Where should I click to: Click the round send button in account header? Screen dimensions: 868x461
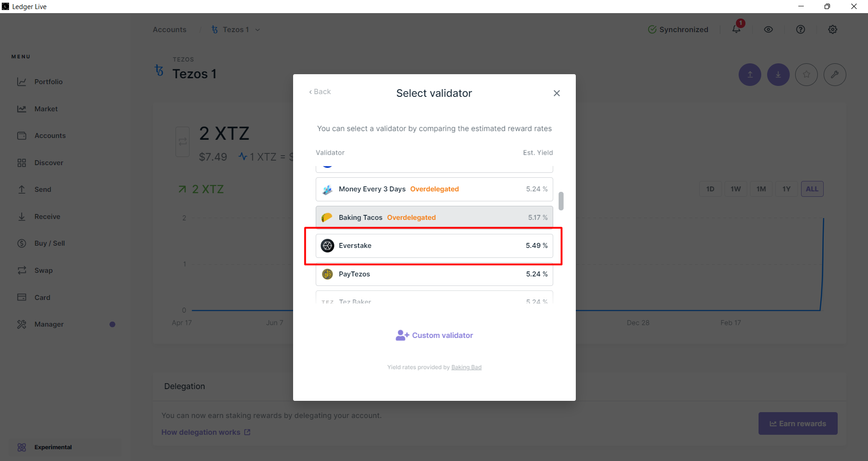[x=750, y=75]
